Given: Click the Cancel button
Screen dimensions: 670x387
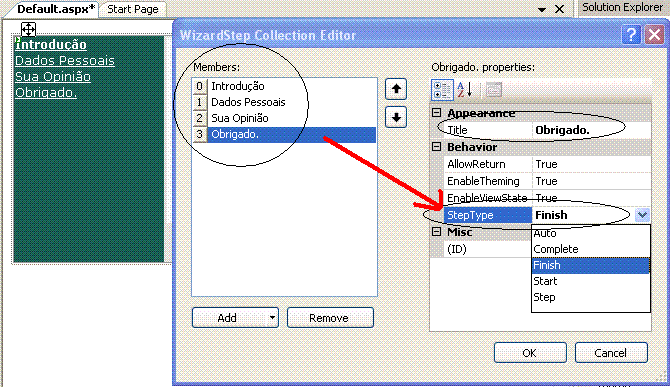Looking at the screenshot, I should pos(611,353).
